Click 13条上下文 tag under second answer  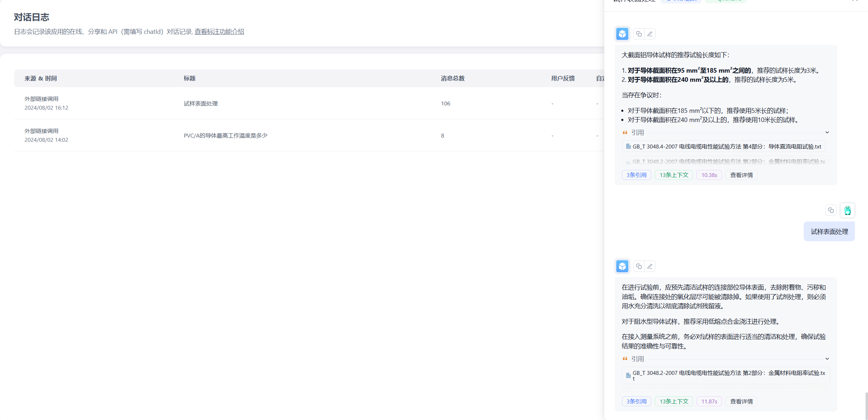674,401
